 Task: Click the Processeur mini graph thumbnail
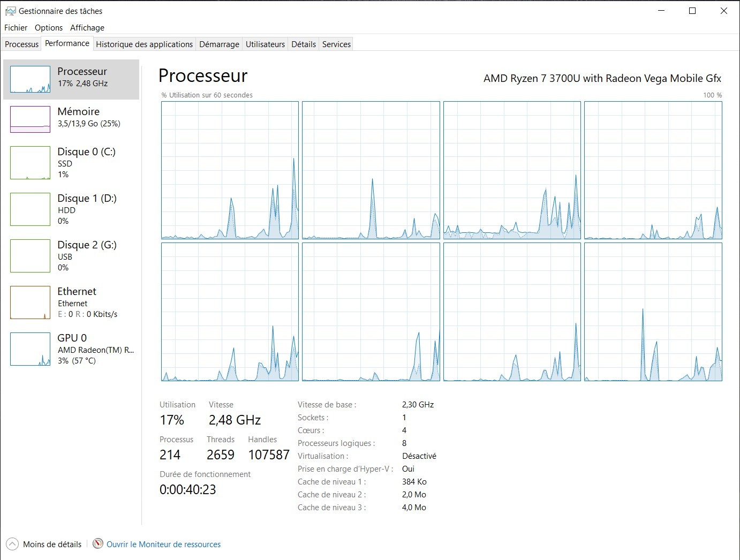coord(30,79)
